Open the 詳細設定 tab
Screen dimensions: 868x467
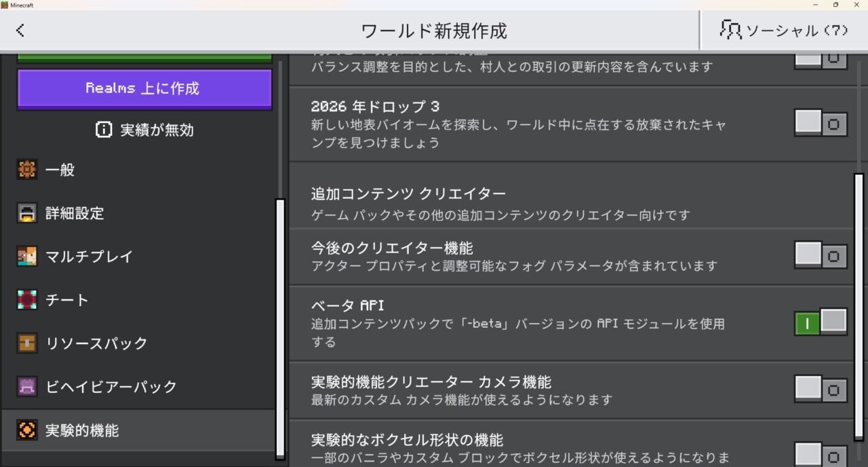click(138, 213)
